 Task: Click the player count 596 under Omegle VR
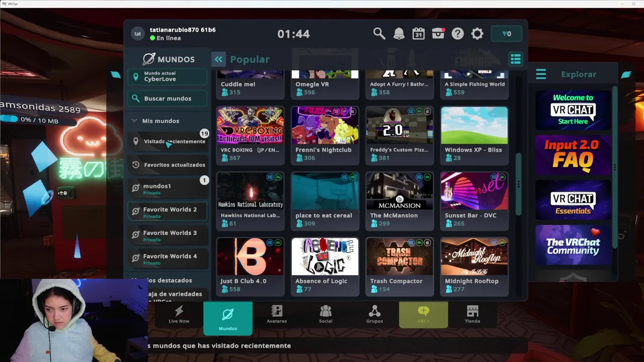[305, 93]
